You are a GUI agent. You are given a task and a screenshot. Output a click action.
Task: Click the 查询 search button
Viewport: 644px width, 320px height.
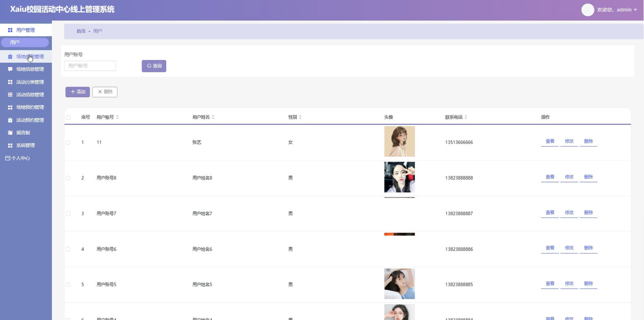pos(154,66)
